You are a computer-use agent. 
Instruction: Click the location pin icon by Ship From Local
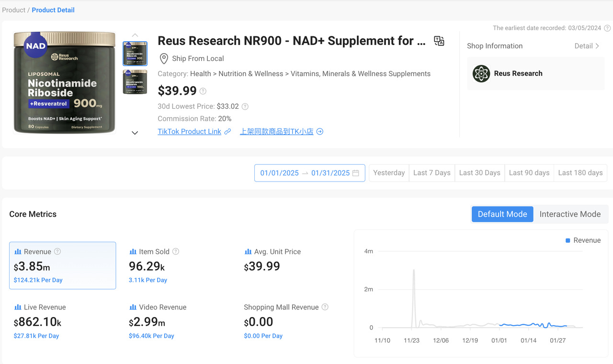coord(164,58)
